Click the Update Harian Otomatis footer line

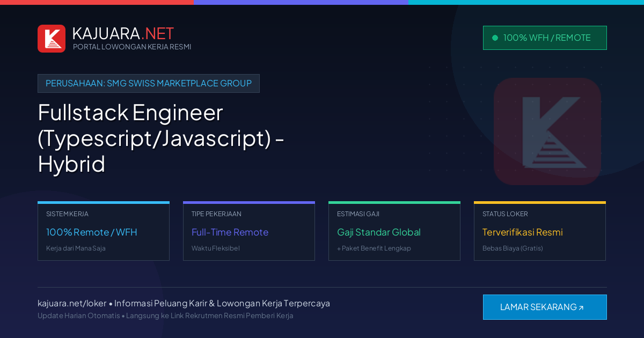tap(165, 315)
